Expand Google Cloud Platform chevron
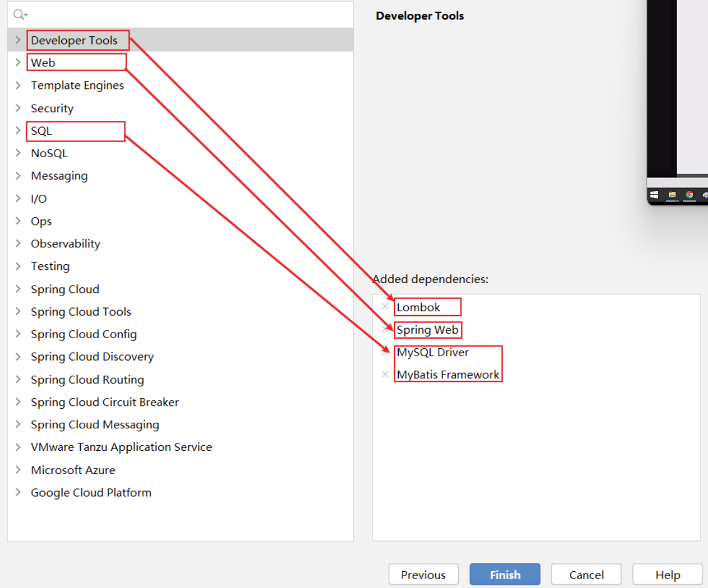Screen dimensions: 708x588 pyautogui.click(x=18, y=492)
